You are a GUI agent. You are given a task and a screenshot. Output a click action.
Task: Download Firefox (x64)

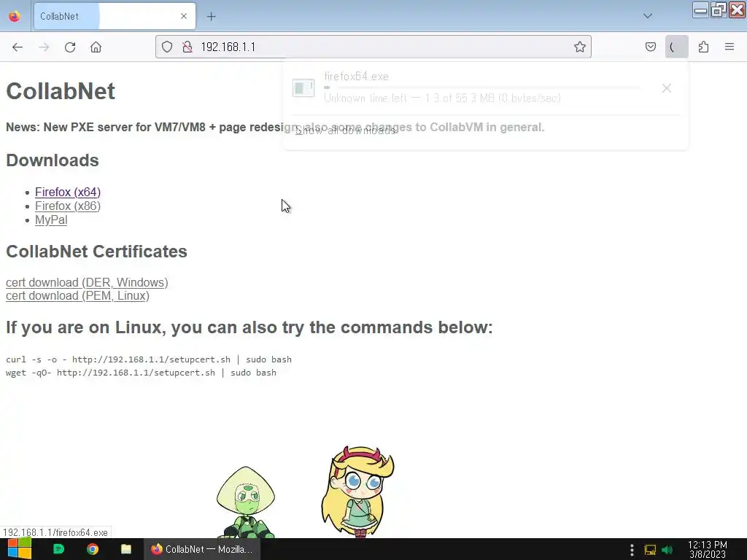click(x=68, y=192)
